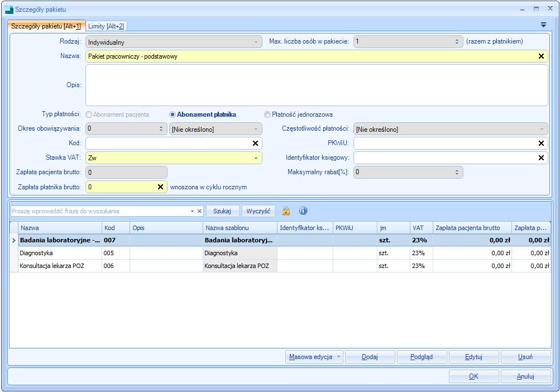Open the Rodzaj dropdown
Screen dimensions: 560x392
coord(256,42)
